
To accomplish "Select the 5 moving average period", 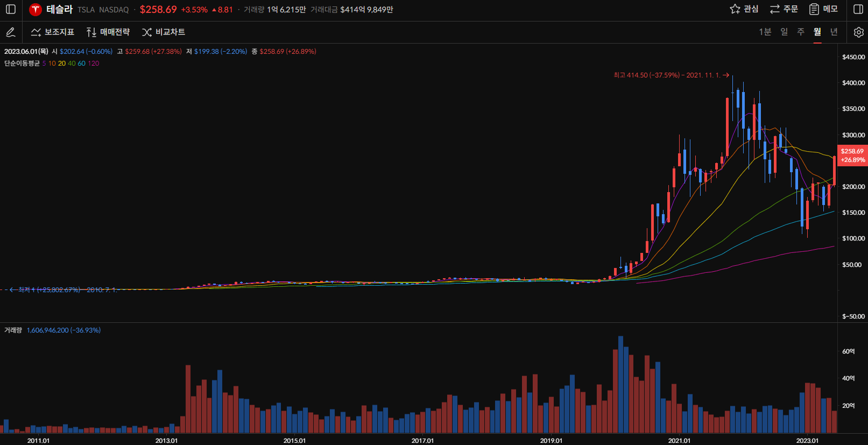I will pos(44,63).
